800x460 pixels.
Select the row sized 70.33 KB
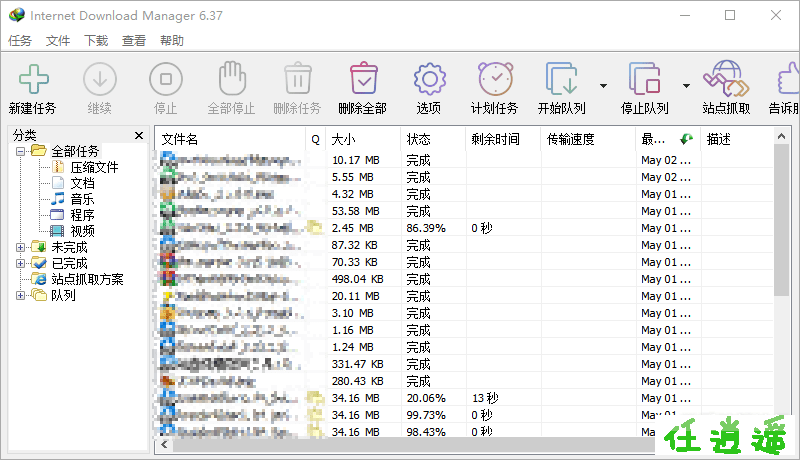(x=464, y=262)
